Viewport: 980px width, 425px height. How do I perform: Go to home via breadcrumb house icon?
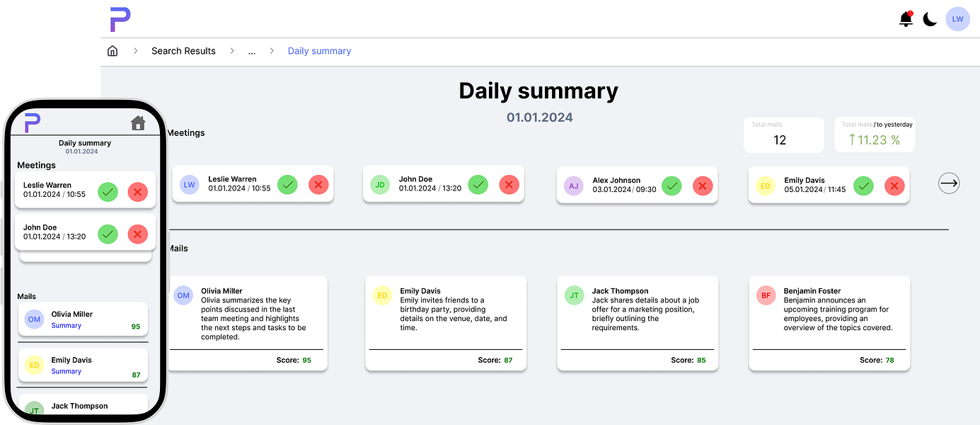pyautogui.click(x=112, y=51)
